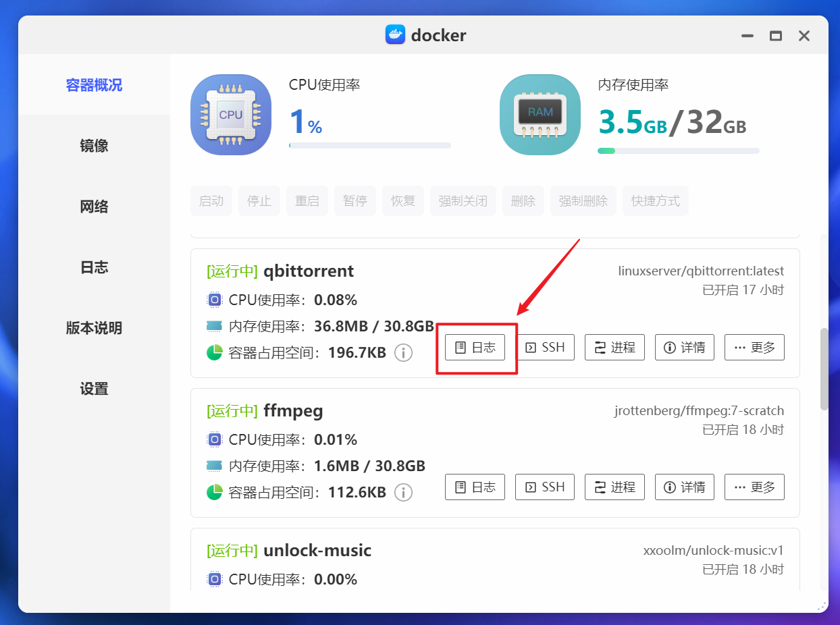This screenshot has height=625, width=840.
Task: Click the memory usage progress bar
Action: tap(679, 151)
